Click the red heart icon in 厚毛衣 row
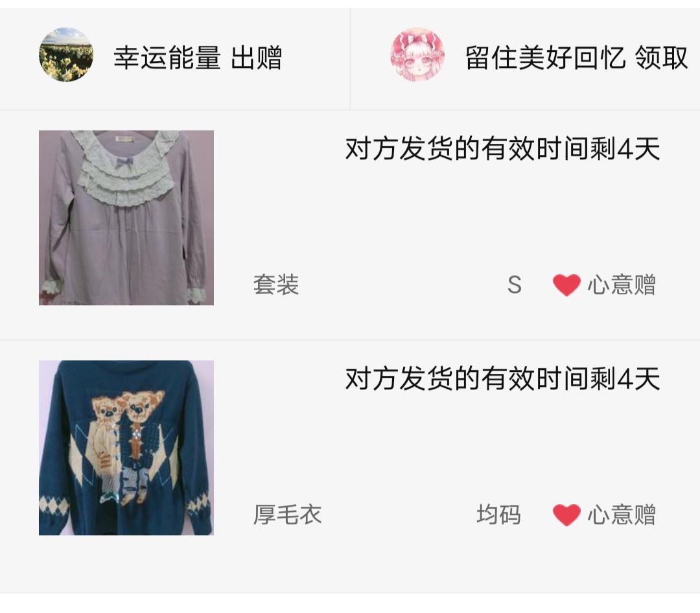This screenshot has height=613, width=700. (x=566, y=515)
